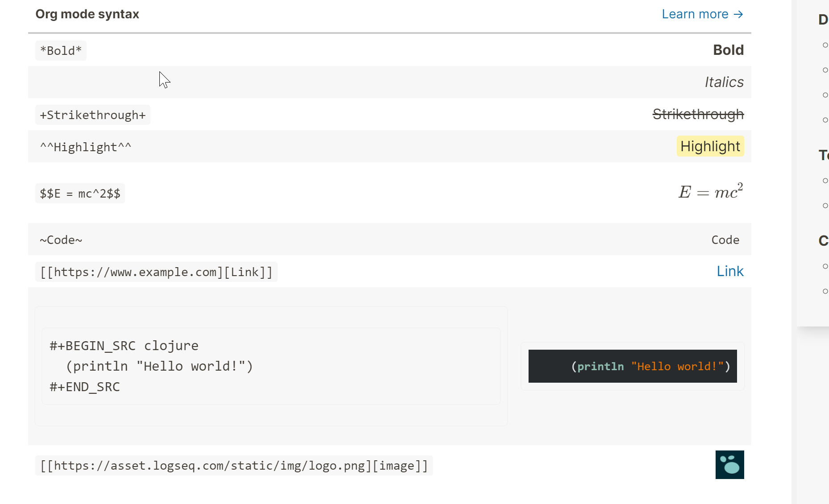The width and height of the screenshot is (829, 504).
Task: Click the Org mode syntax heading
Action: pyautogui.click(x=87, y=14)
